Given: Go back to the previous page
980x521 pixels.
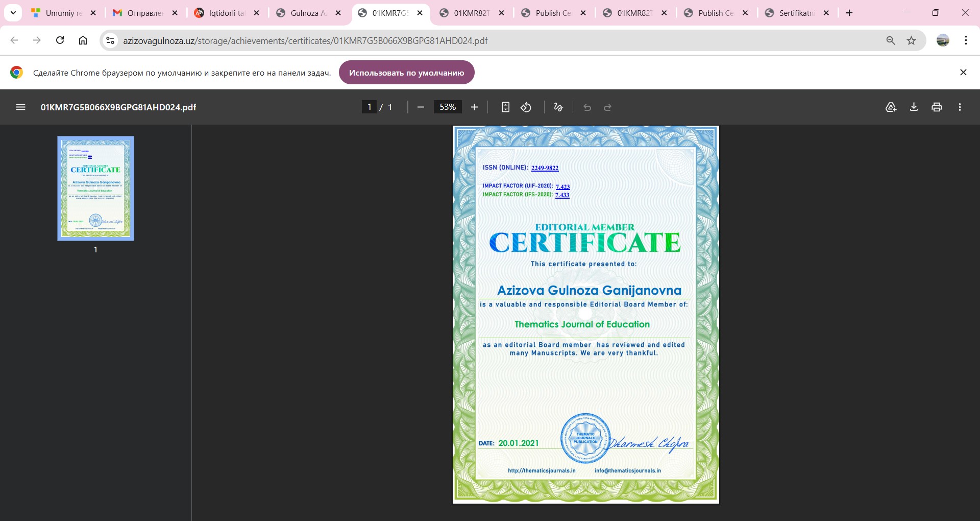Looking at the screenshot, I should (14, 40).
